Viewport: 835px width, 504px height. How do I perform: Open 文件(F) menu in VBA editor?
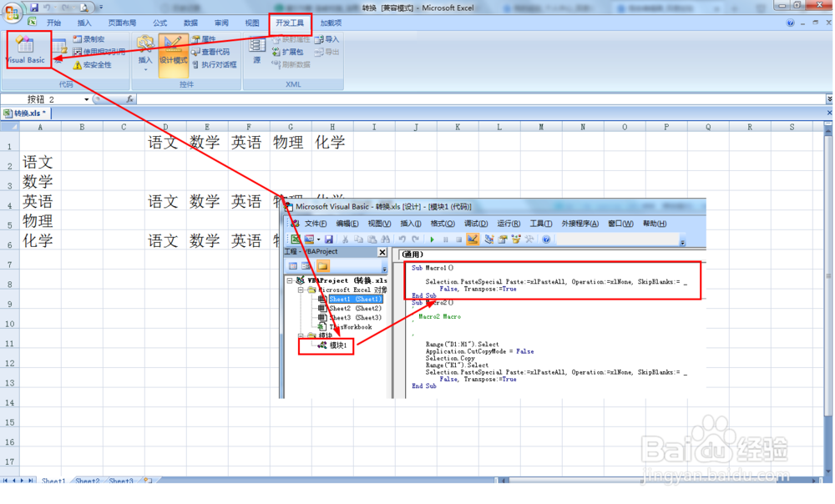[x=316, y=224]
